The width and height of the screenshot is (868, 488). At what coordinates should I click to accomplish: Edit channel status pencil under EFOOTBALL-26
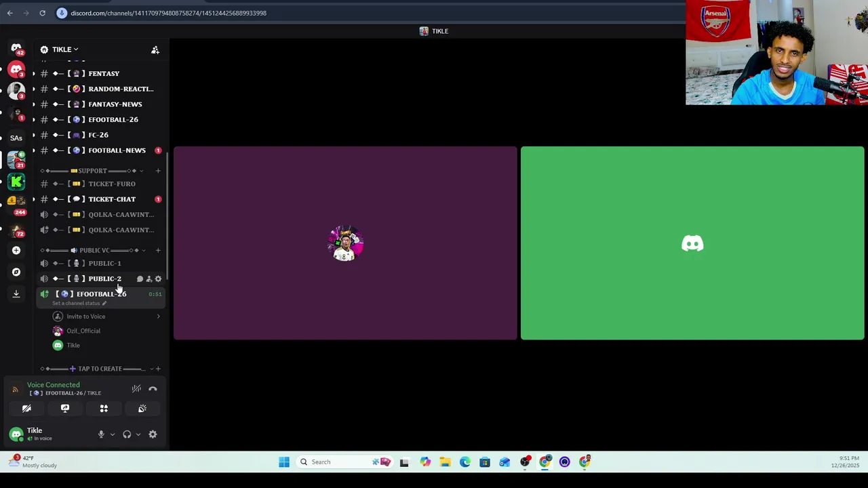[104, 303]
